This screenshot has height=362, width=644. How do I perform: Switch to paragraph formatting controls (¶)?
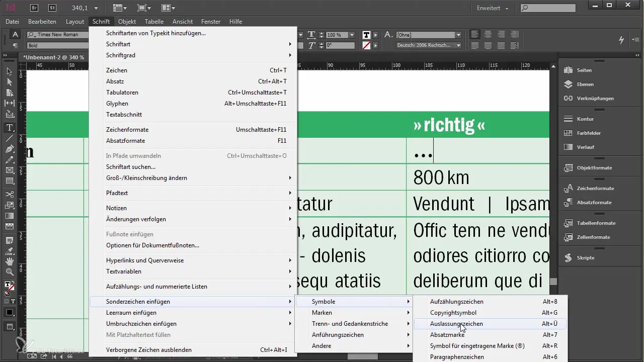15,45
